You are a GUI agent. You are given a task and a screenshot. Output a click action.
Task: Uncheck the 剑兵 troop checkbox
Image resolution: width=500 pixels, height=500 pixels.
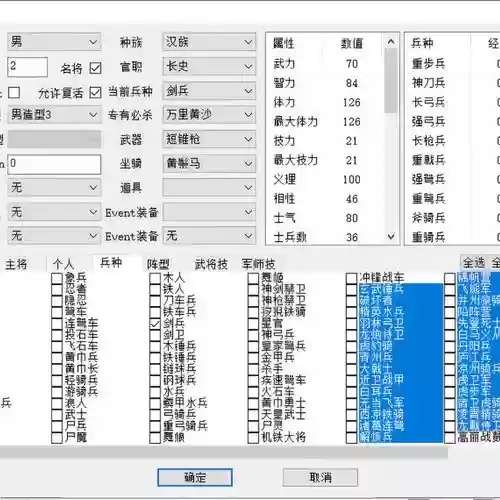click(x=155, y=323)
